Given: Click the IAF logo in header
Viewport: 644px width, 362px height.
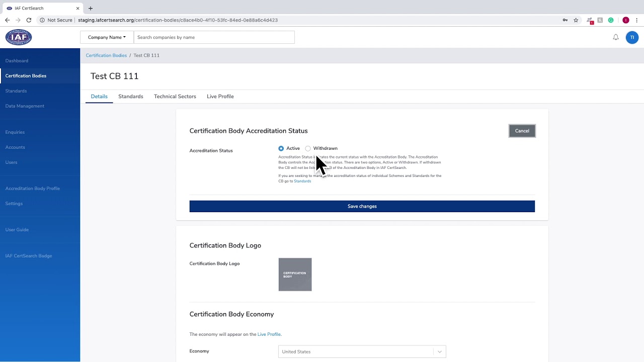Looking at the screenshot, I should (x=19, y=37).
